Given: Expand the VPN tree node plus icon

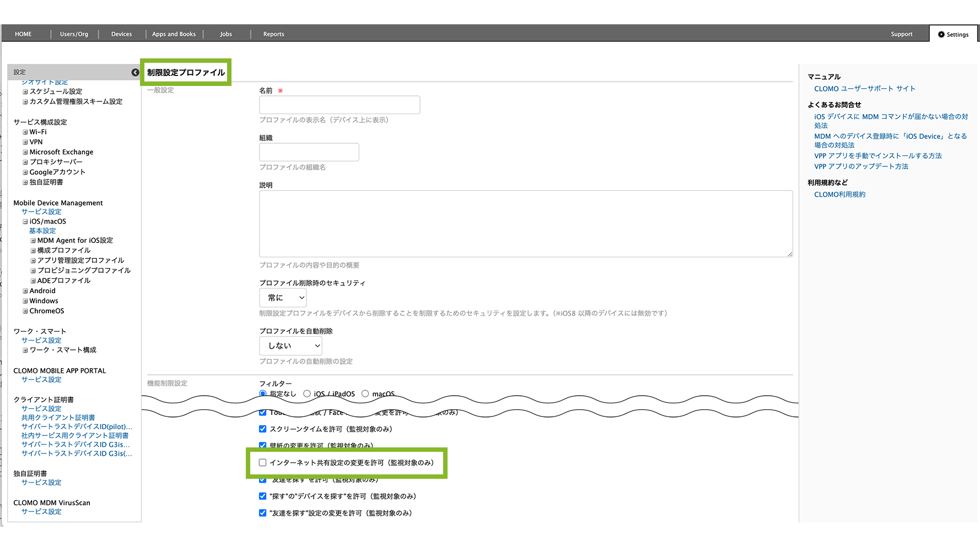Looking at the screenshot, I should (25, 142).
